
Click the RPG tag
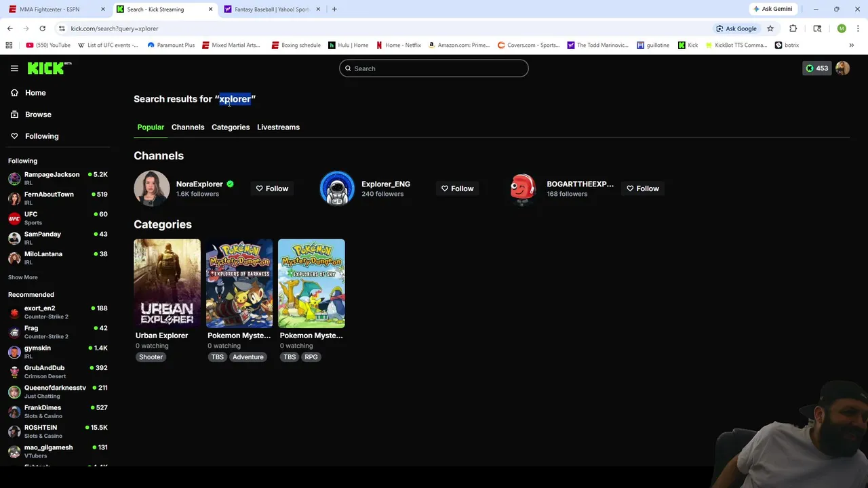click(311, 357)
